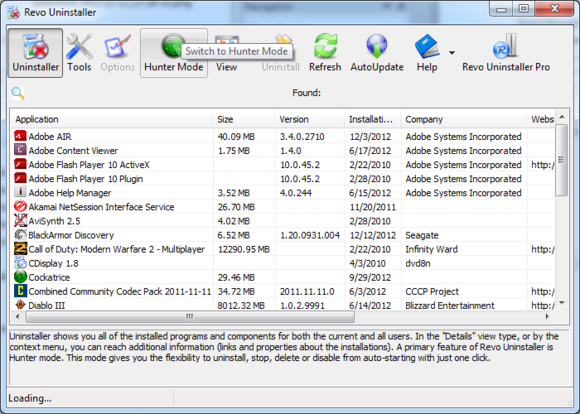Click the 4/3/2010 installation date
This screenshot has width=580, height=414.
point(367,263)
